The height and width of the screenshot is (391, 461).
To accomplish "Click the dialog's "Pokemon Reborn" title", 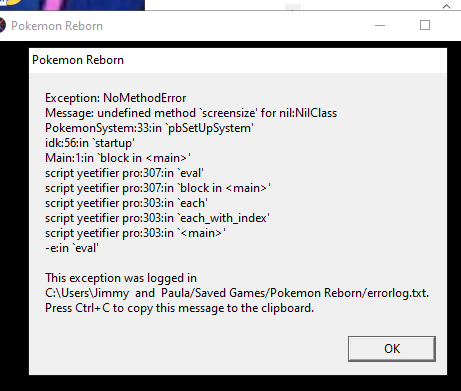I will (78, 60).
